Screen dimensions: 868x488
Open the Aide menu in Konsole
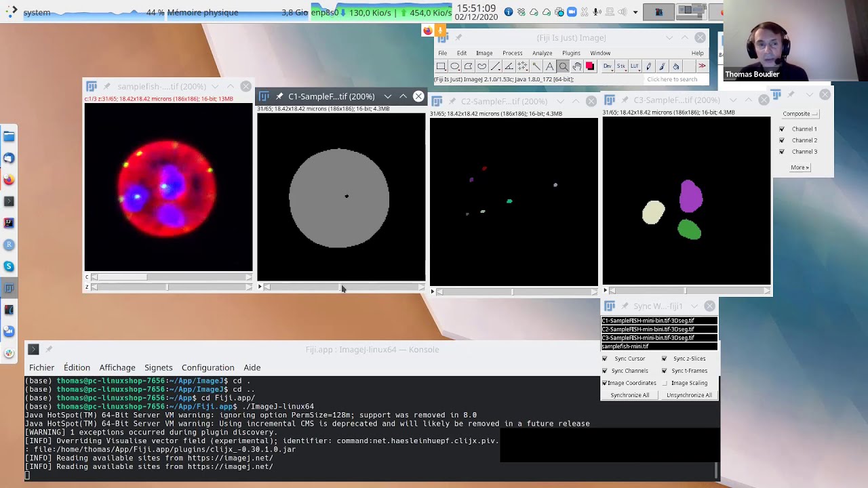(252, 367)
